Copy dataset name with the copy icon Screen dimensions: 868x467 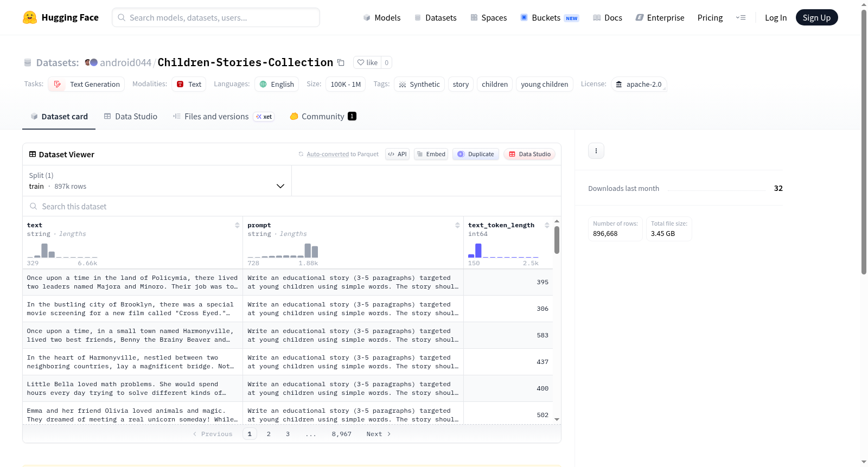pos(341,62)
